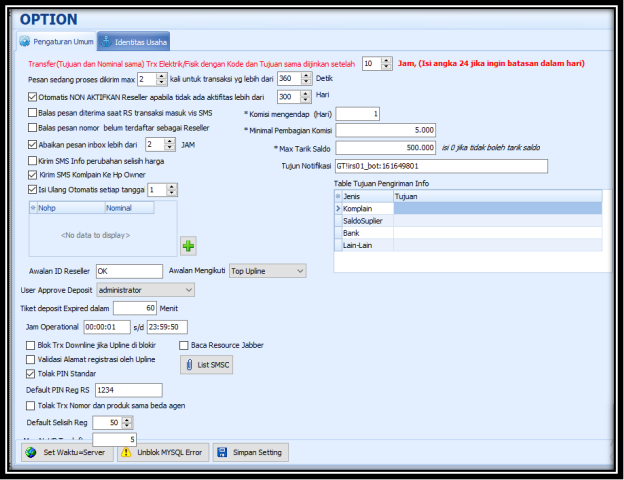Image resolution: width=624 pixels, height=480 pixels.
Task: Click the gear icon on Pengaturan Umum tab
Action: point(25,41)
